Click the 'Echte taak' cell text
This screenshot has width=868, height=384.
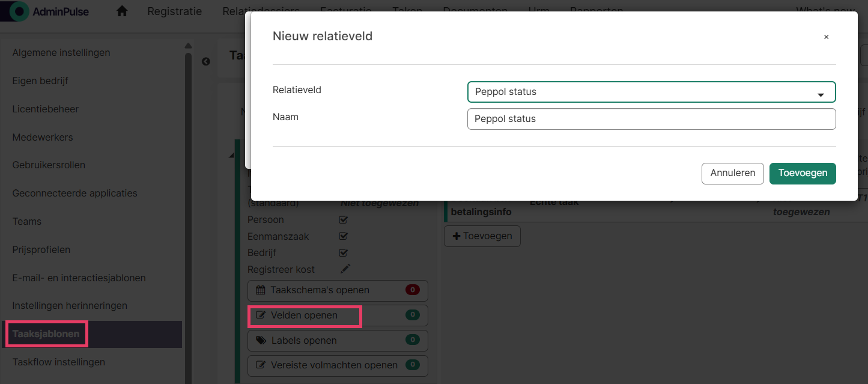tap(554, 203)
